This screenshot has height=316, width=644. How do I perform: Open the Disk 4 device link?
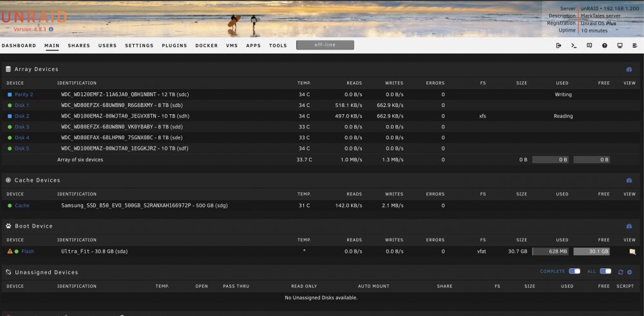[22, 137]
